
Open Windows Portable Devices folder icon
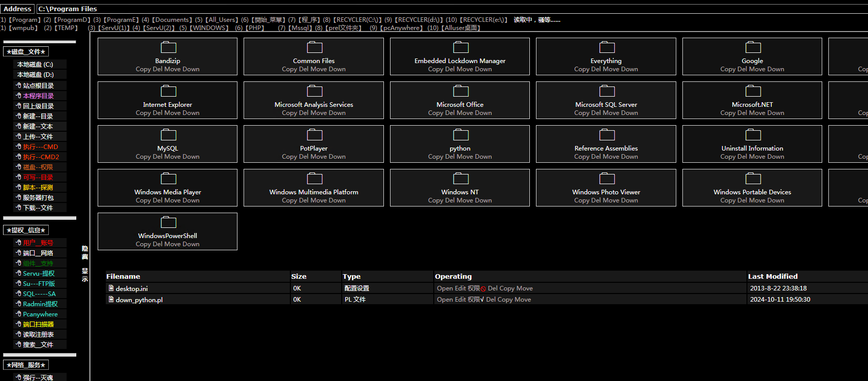pyautogui.click(x=753, y=179)
